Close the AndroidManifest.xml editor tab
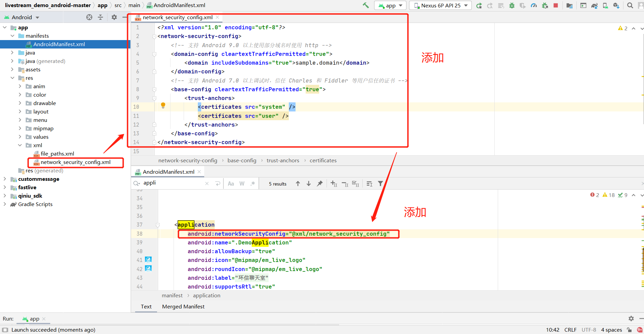The image size is (644, 334). click(199, 172)
